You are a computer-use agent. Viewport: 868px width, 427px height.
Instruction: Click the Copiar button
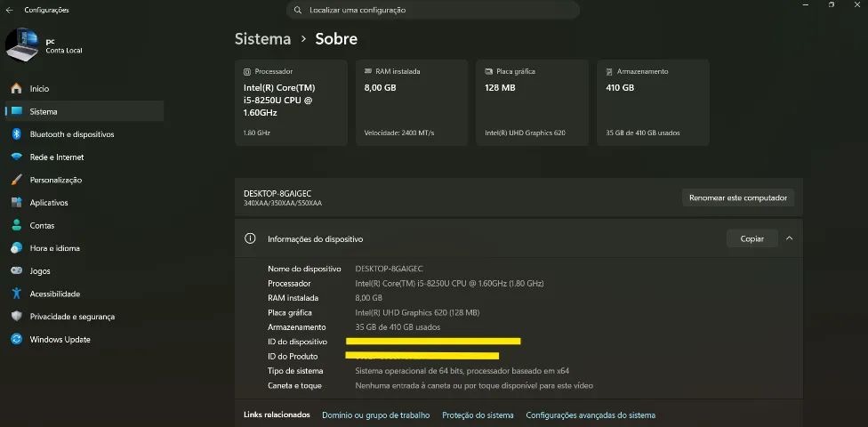click(x=751, y=238)
